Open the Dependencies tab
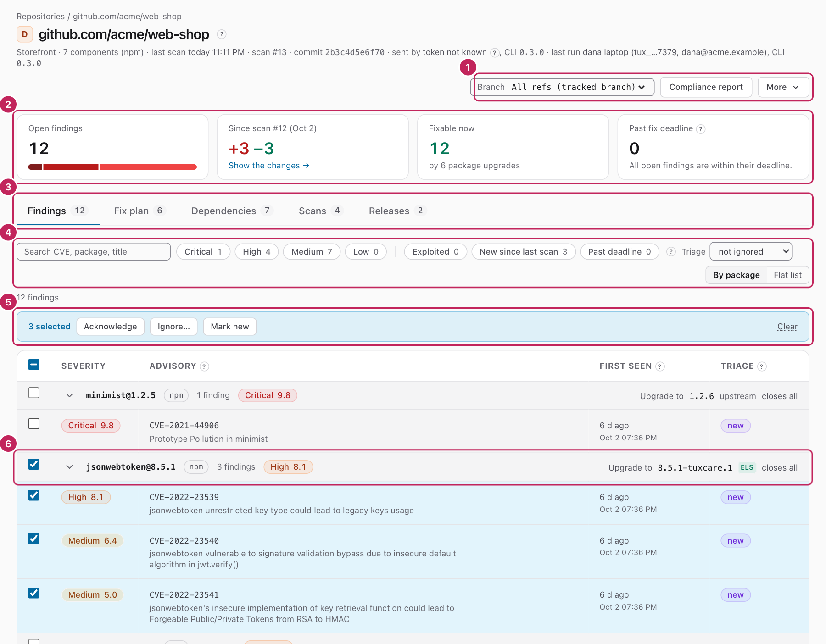Image resolution: width=826 pixels, height=644 pixels. [232, 211]
